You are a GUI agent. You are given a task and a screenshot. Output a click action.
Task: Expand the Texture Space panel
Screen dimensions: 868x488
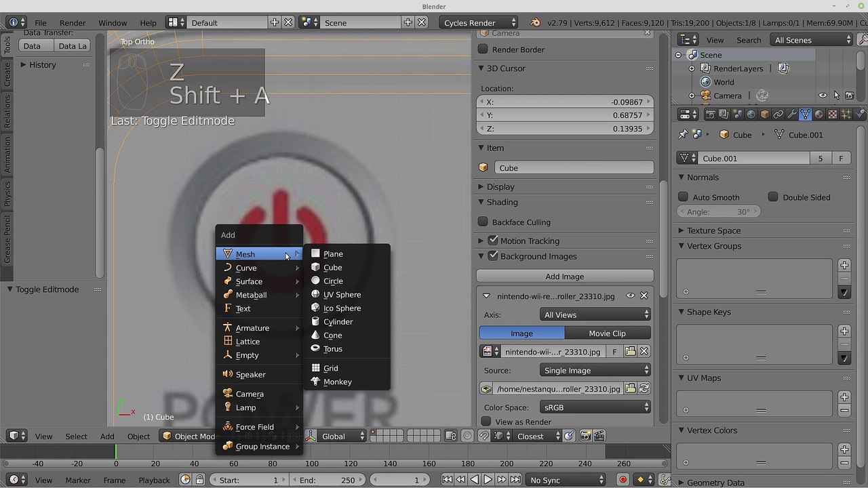682,230
